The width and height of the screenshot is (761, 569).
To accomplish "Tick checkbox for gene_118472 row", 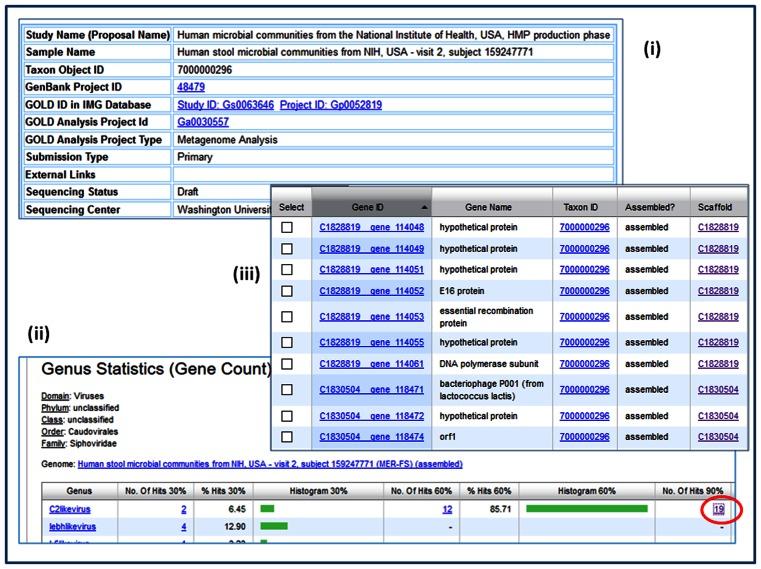I will [287, 416].
